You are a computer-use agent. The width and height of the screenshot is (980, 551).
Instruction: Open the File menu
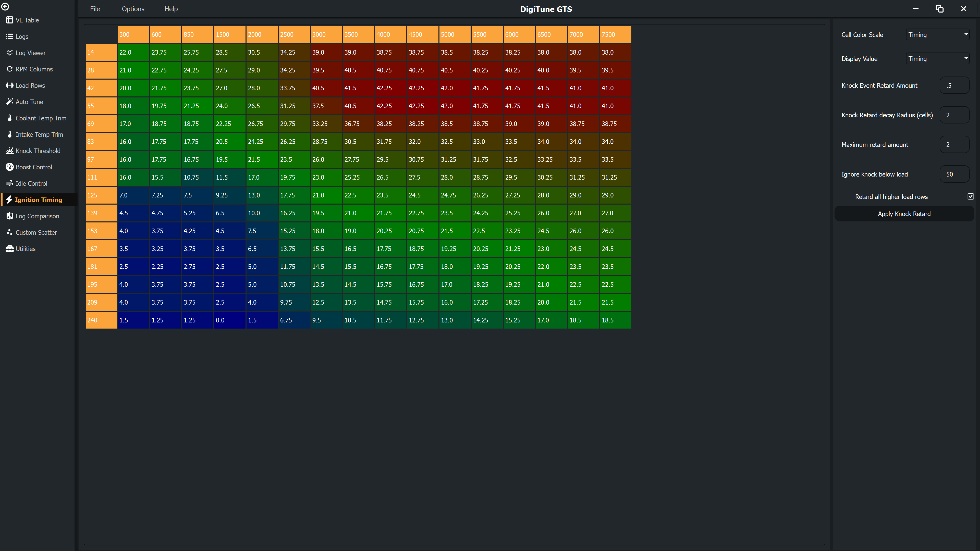pyautogui.click(x=95, y=9)
